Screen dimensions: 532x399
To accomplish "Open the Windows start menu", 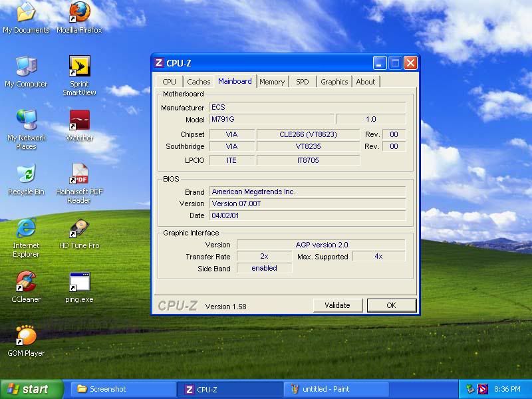I will 31,389.
